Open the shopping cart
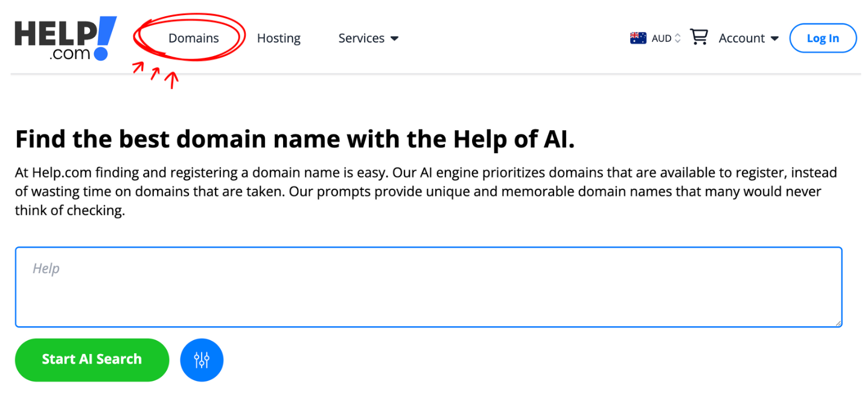 (x=698, y=37)
